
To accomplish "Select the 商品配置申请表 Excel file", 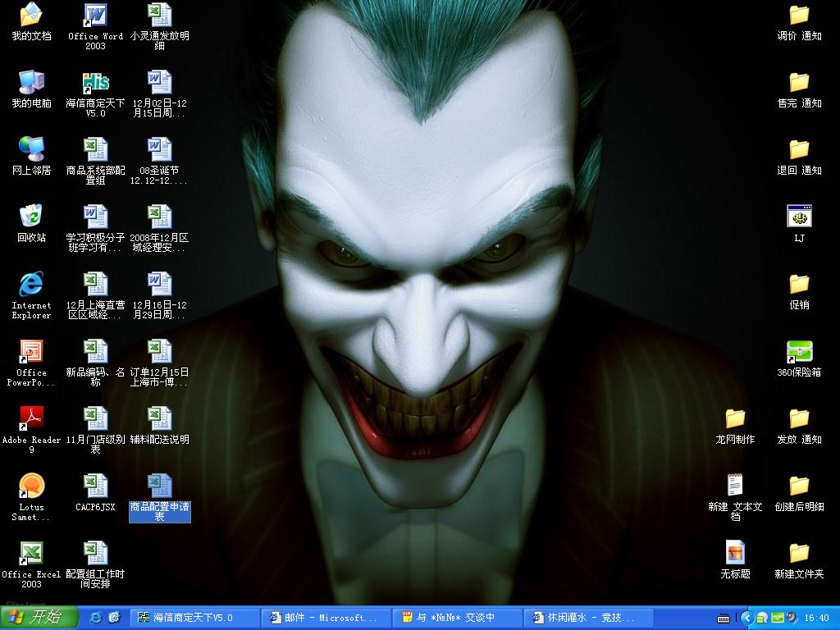I will tap(160, 486).
